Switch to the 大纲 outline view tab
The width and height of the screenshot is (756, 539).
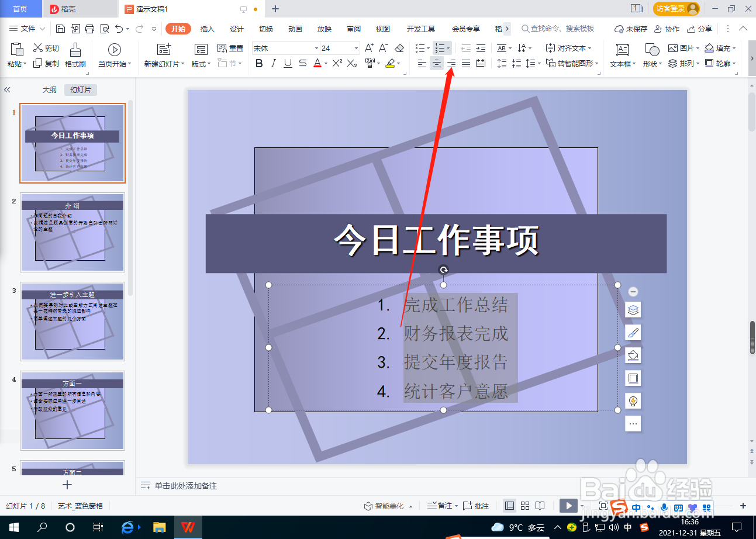(49, 89)
